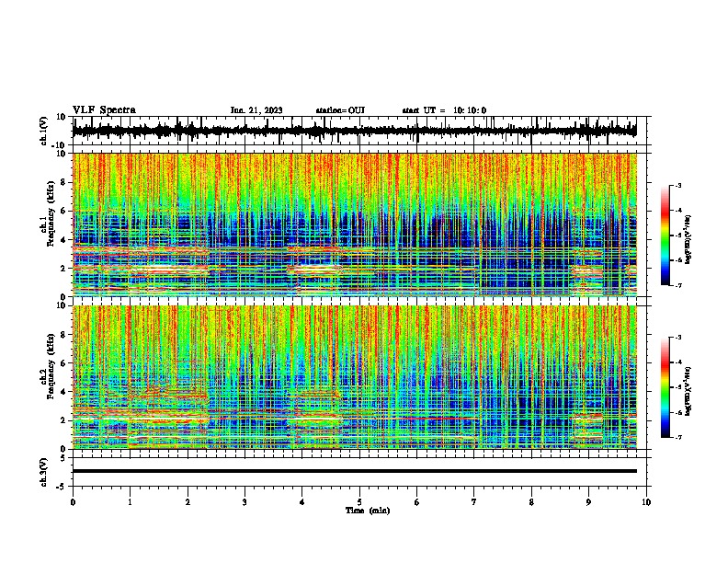Click the "4" kHz tick on ch.2 frequency axis

click(x=64, y=392)
